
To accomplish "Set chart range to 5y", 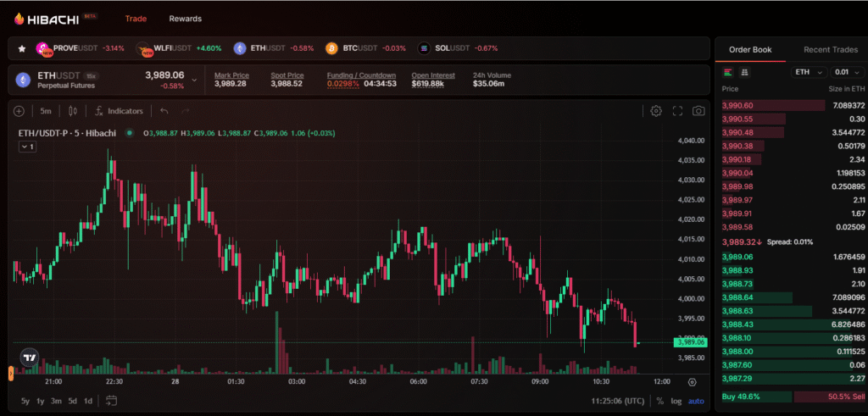I will [x=25, y=401].
